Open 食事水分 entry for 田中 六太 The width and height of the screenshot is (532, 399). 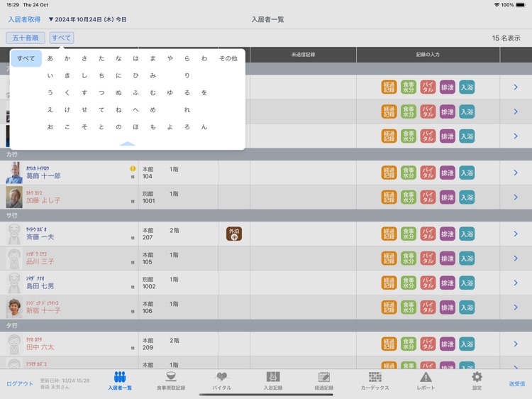click(x=409, y=344)
